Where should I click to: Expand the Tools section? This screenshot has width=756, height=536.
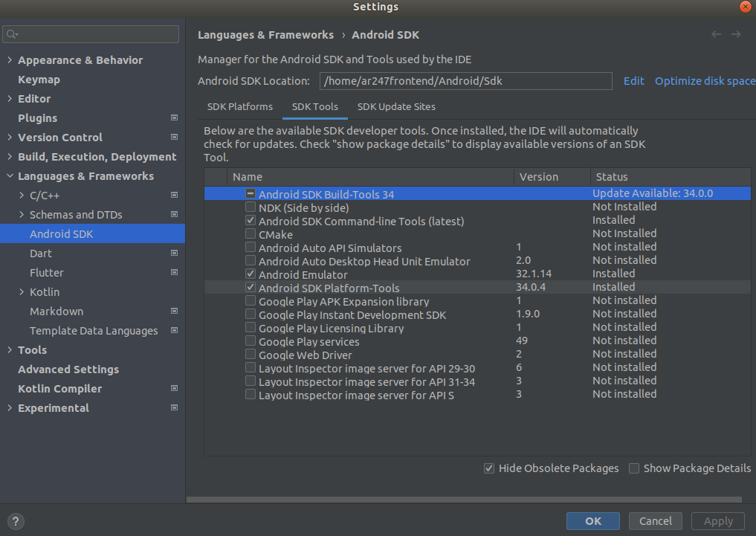pos(10,349)
